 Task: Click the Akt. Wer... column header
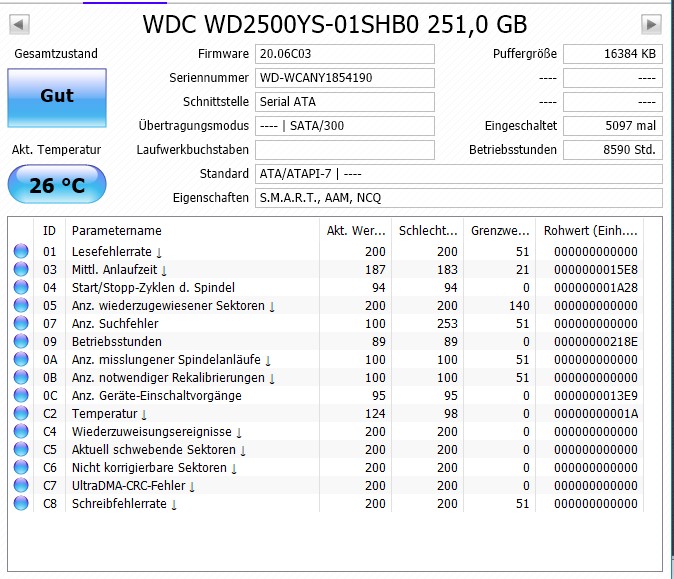[x=355, y=231]
